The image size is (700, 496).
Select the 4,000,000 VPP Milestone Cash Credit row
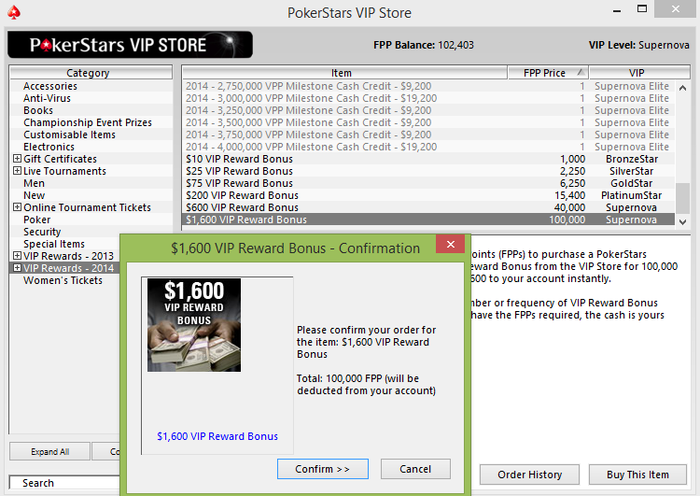429,146
